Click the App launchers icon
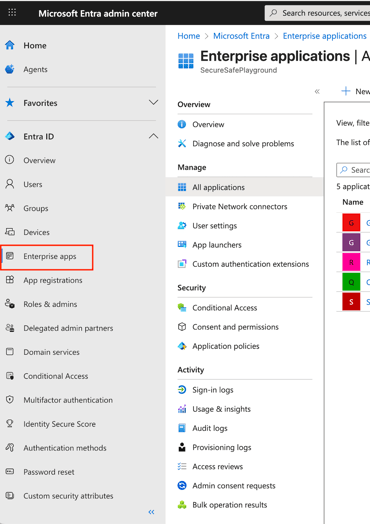 point(182,245)
